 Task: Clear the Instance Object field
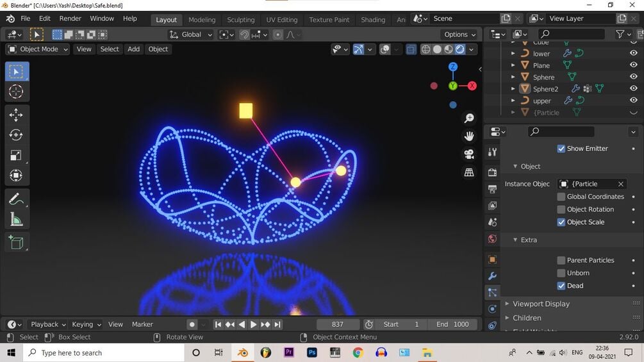621,184
